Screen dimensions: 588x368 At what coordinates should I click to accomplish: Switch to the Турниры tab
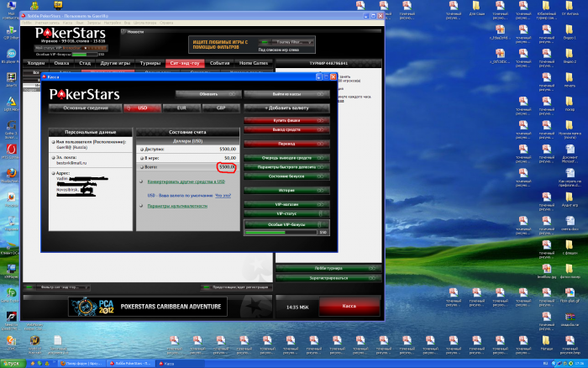tap(150, 63)
